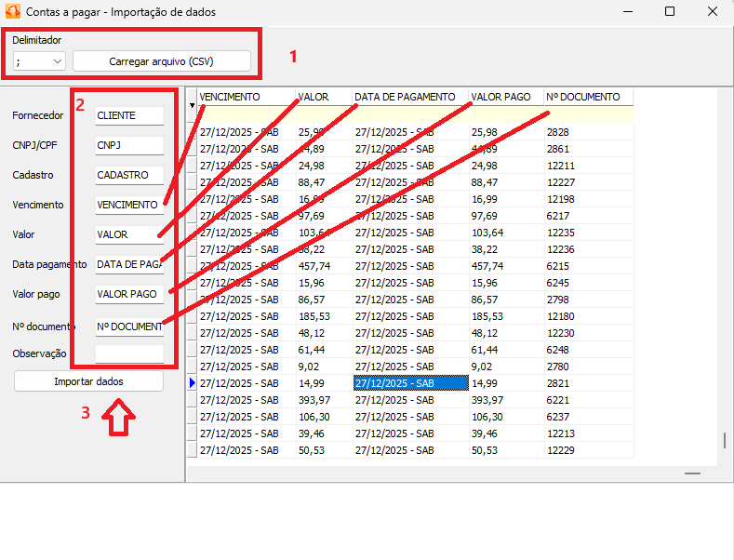Click the DATA DE PAGAMENTO column header
The height and width of the screenshot is (560, 734).
click(409, 97)
